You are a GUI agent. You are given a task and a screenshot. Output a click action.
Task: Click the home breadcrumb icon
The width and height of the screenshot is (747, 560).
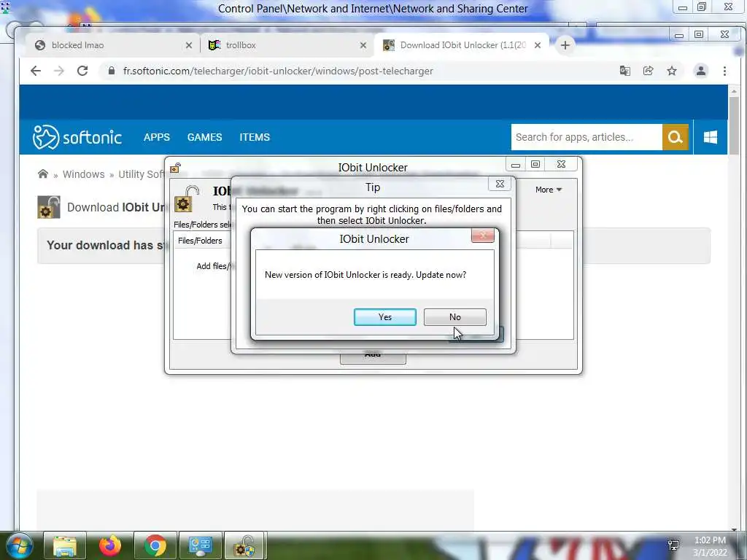pyautogui.click(x=43, y=174)
